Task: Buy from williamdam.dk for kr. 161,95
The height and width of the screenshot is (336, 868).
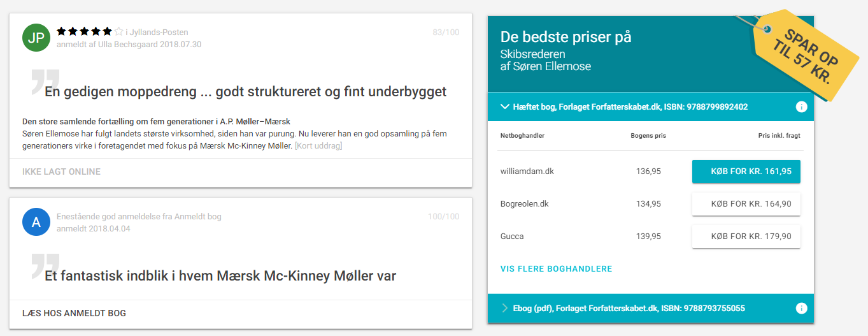Action: coord(746,172)
